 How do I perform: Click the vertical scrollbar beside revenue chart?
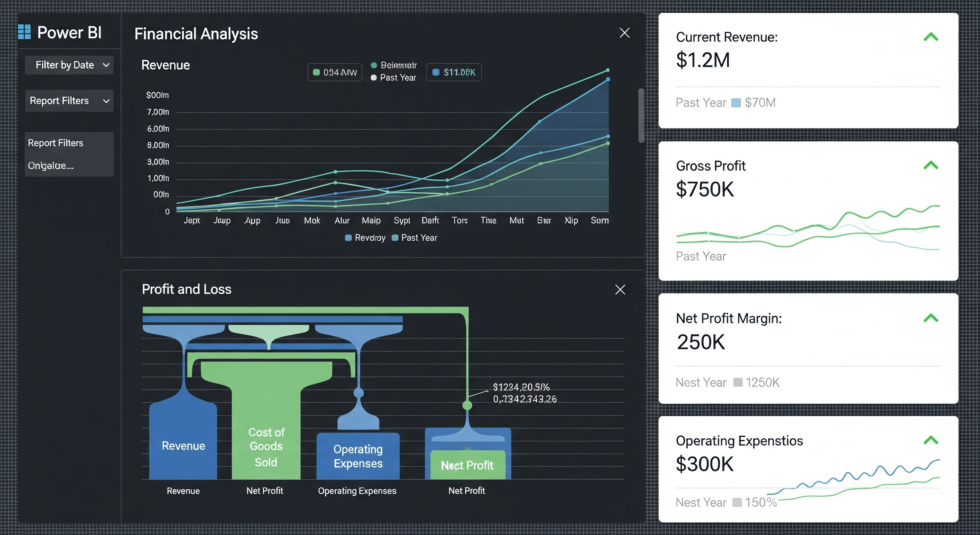[641, 115]
